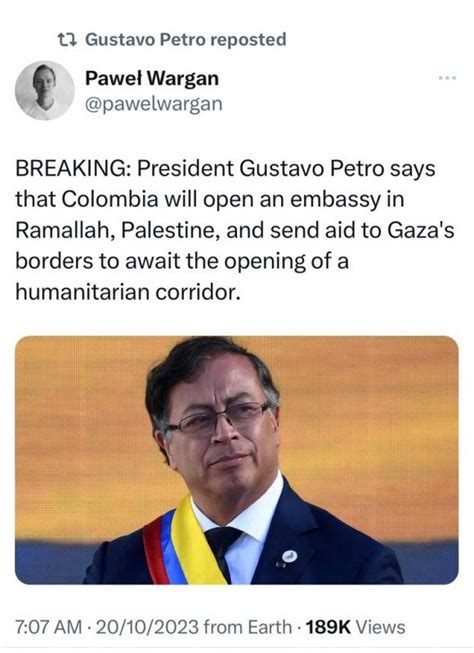Open the three-dot more options menu
The height and width of the screenshot is (653, 474).
coord(447,78)
